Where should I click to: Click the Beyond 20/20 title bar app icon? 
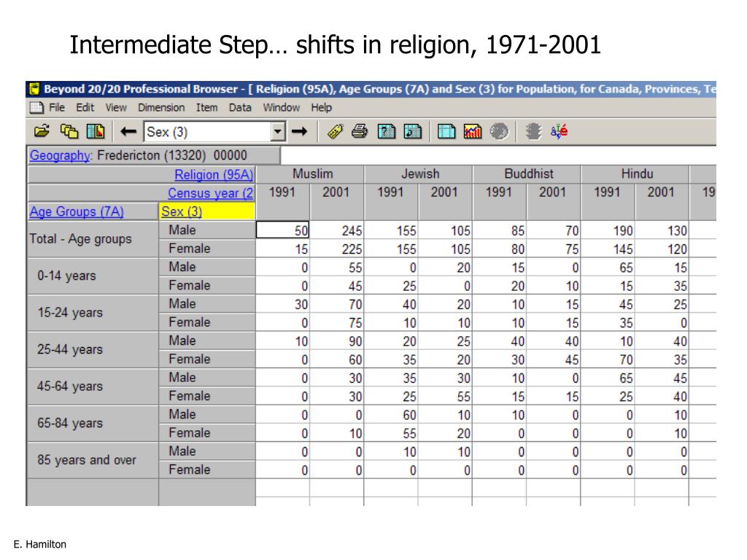pos(34,89)
